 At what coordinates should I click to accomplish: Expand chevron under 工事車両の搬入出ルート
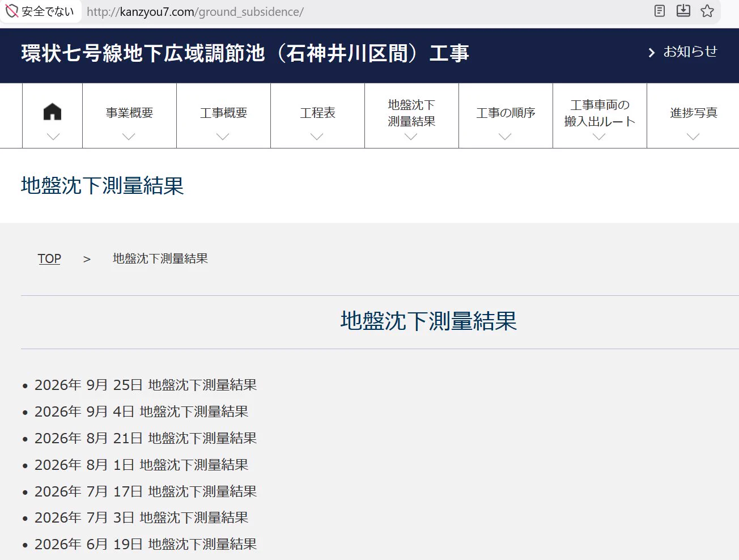click(x=599, y=137)
